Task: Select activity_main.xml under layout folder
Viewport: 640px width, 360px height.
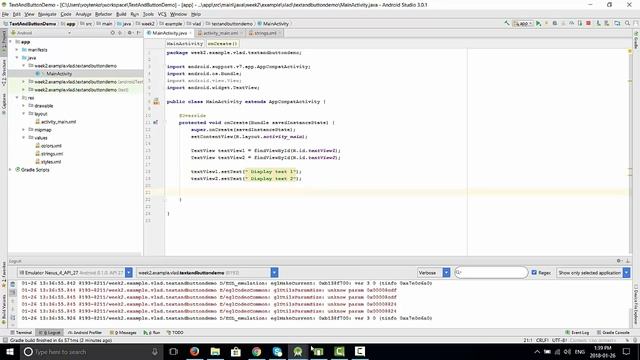Action: 58,122
